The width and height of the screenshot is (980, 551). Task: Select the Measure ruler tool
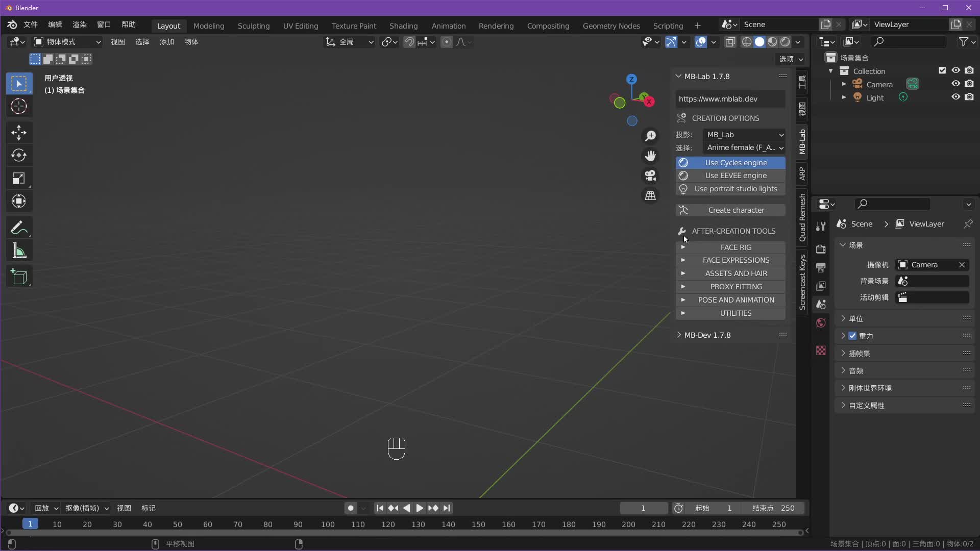point(19,251)
